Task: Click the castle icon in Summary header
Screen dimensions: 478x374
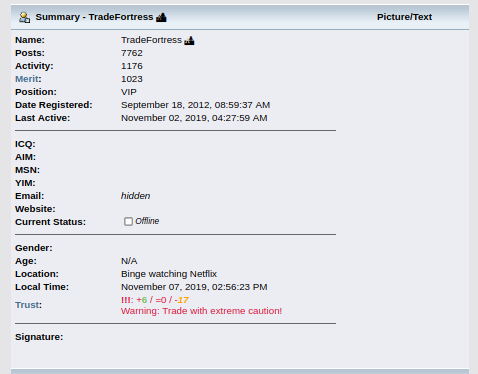Action: coord(161,17)
